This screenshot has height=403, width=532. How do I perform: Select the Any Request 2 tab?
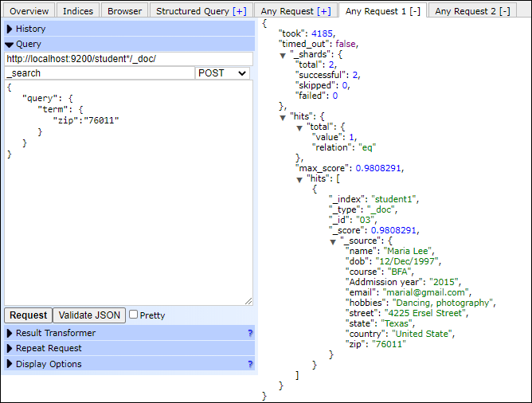pyautogui.click(x=472, y=11)
